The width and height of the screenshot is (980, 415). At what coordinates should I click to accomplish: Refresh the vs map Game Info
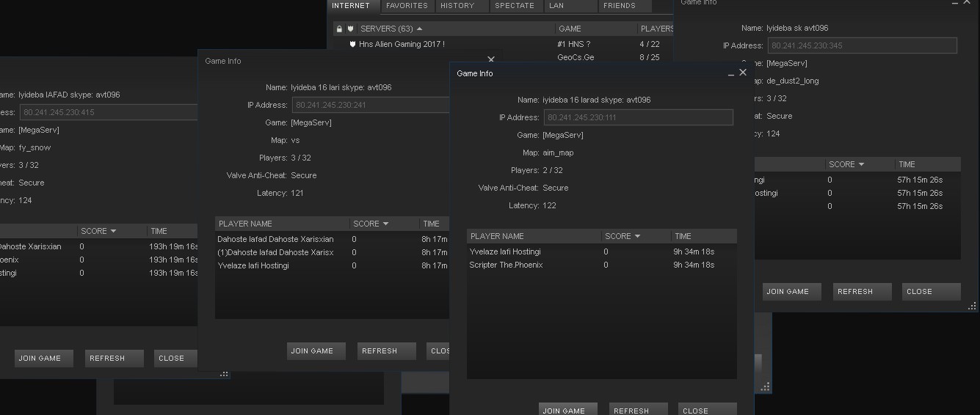387,350
